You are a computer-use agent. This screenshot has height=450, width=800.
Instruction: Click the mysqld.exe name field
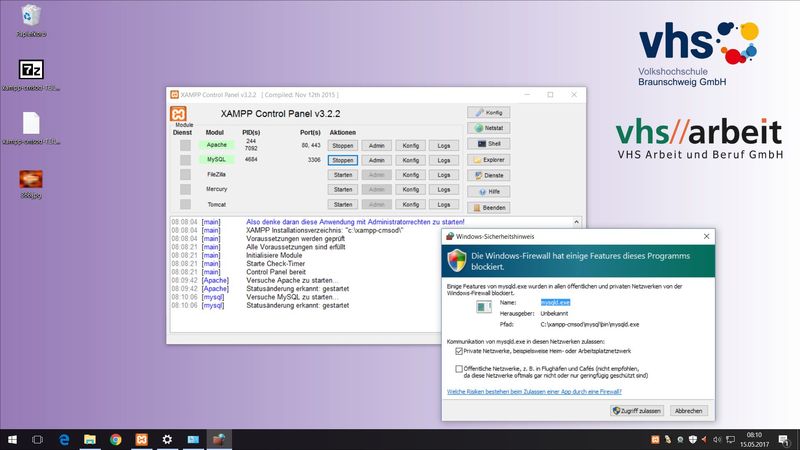(x=554, y=301)
